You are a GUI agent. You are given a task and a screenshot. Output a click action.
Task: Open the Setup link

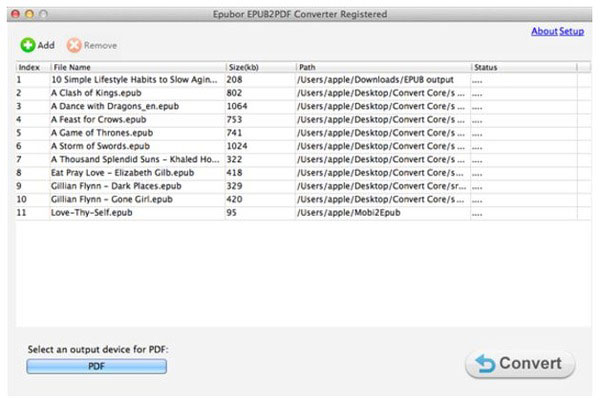(571, 31)
